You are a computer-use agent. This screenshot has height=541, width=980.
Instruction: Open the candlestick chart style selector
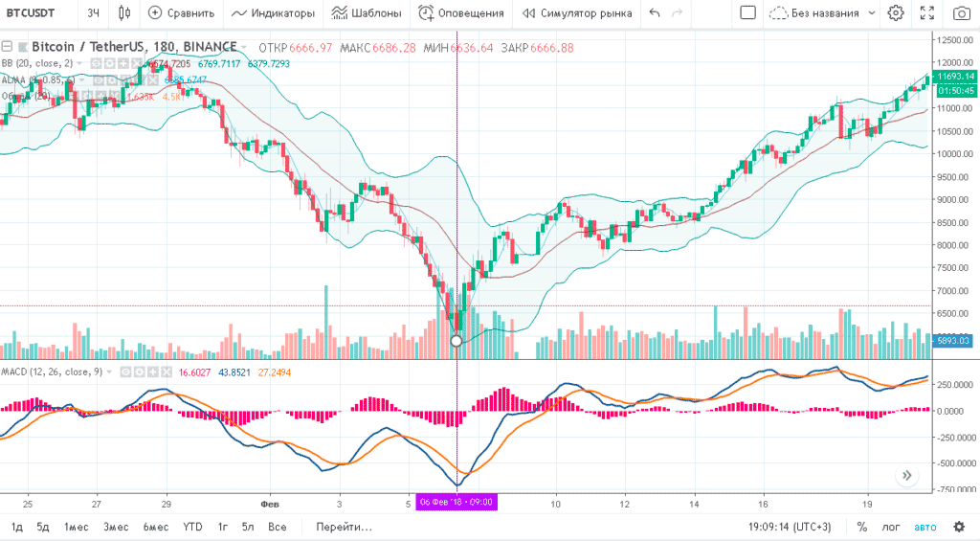coord(125,13)
